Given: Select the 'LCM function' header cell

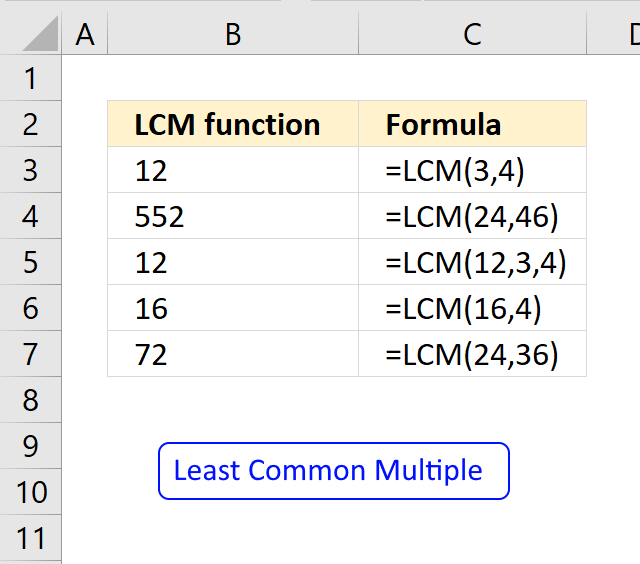Looking at the screenshot, I should (x=233, y=124).
